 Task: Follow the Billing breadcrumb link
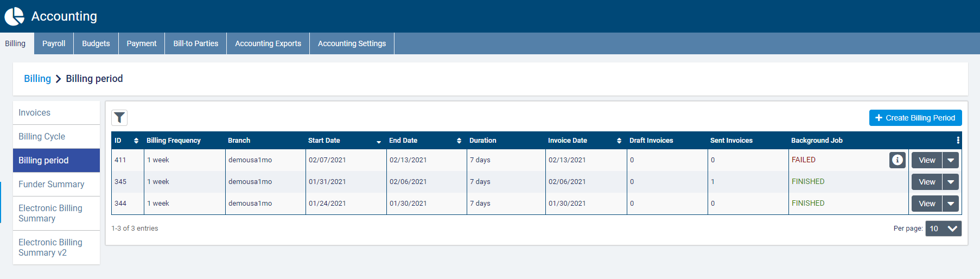pos(37,79)
